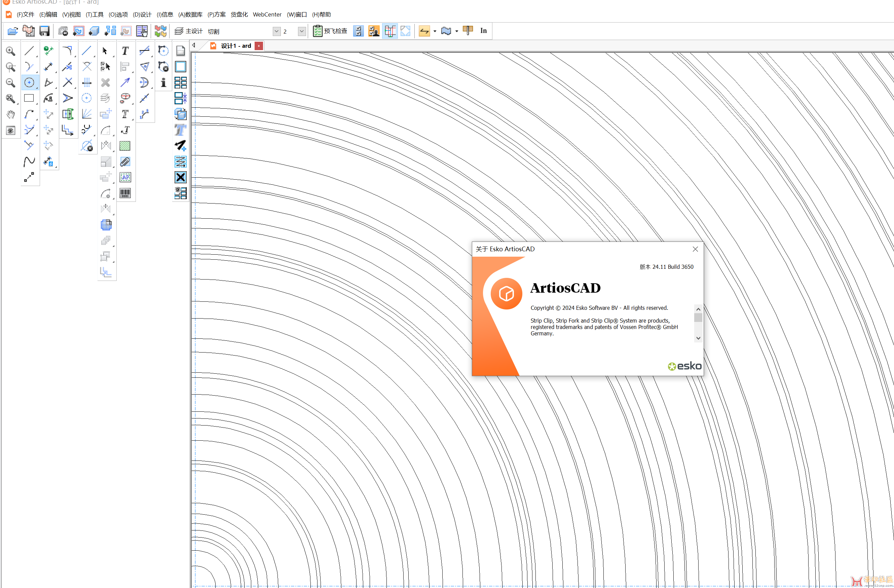Screen dimensions: 894x588
Task: Close the 设计1 - ard tab
Action: coord(259,46)
